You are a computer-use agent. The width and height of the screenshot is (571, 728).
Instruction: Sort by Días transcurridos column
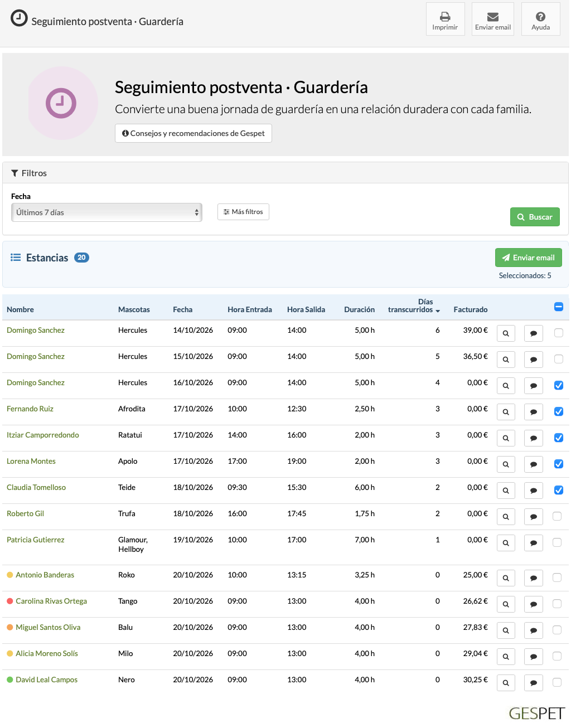click(414, 305)
